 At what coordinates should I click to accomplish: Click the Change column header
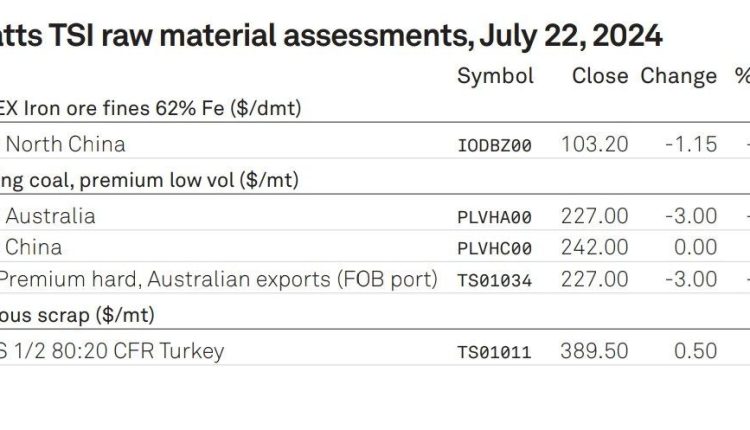tap(678, 77)
